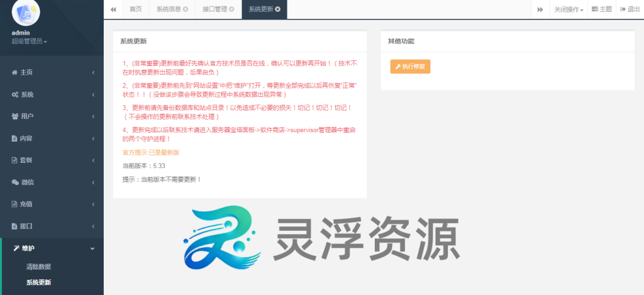Open the 接口 sidebar menu
Viewport: 644px width, 295px height.
(x=52, y=226)
